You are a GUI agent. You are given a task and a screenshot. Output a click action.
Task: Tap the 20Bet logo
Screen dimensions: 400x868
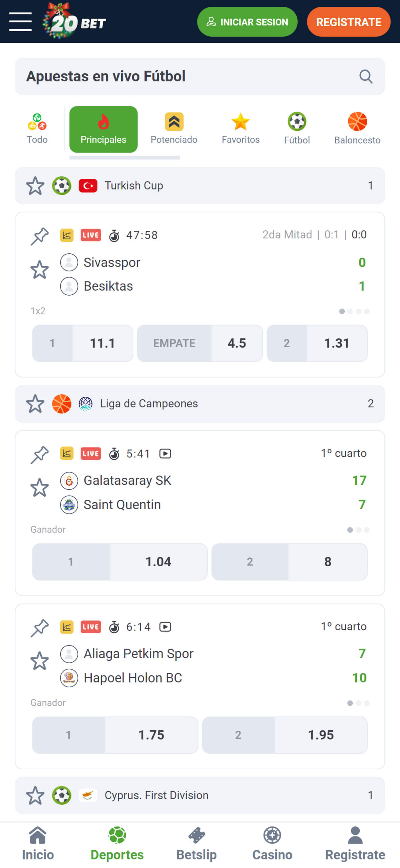74,22
